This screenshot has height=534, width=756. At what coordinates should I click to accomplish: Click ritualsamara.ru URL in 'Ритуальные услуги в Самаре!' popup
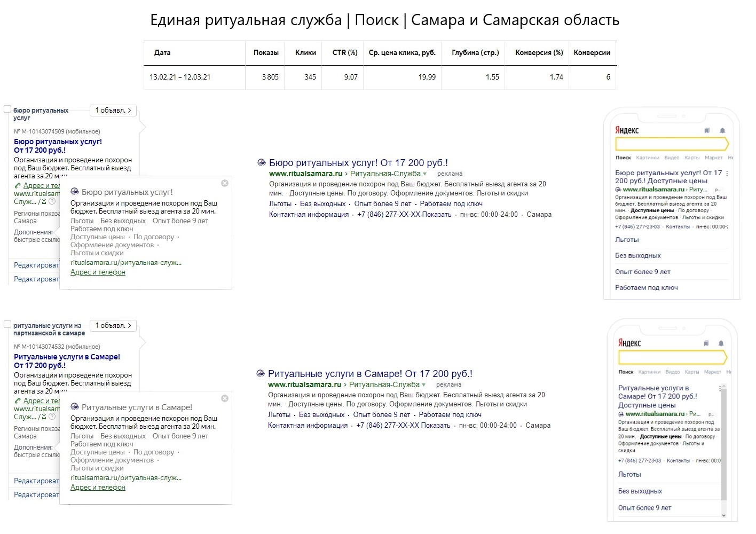[x=126, y=477]
